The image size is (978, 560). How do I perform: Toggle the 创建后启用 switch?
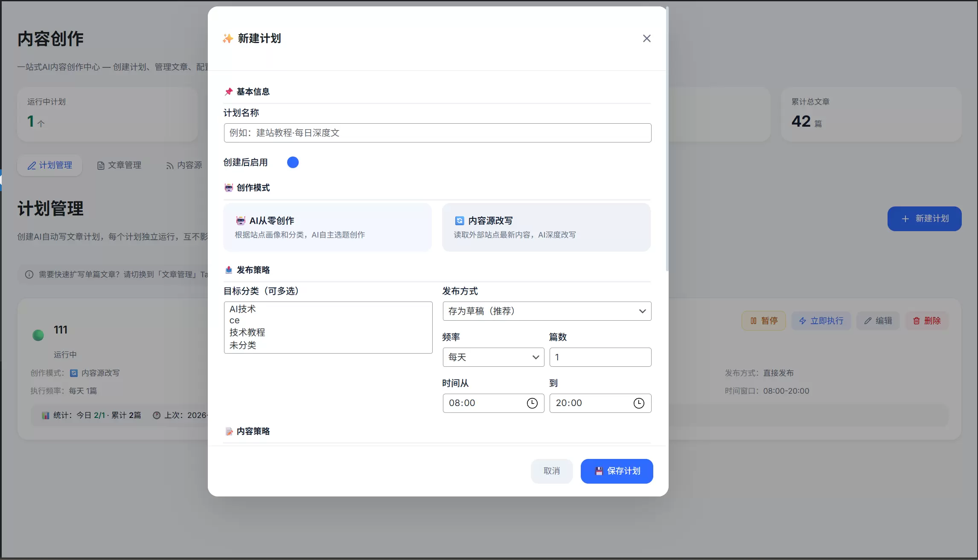(x=293, y=162)
